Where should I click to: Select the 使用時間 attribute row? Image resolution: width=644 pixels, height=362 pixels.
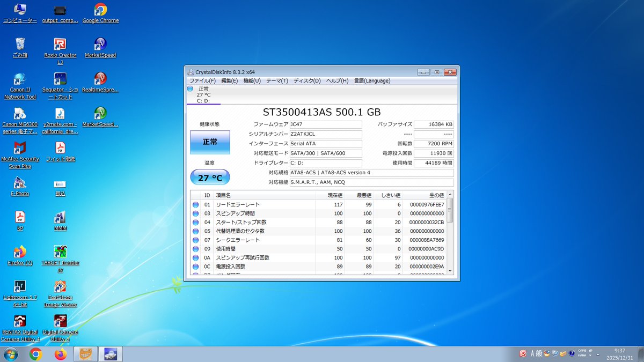(319, 249)
